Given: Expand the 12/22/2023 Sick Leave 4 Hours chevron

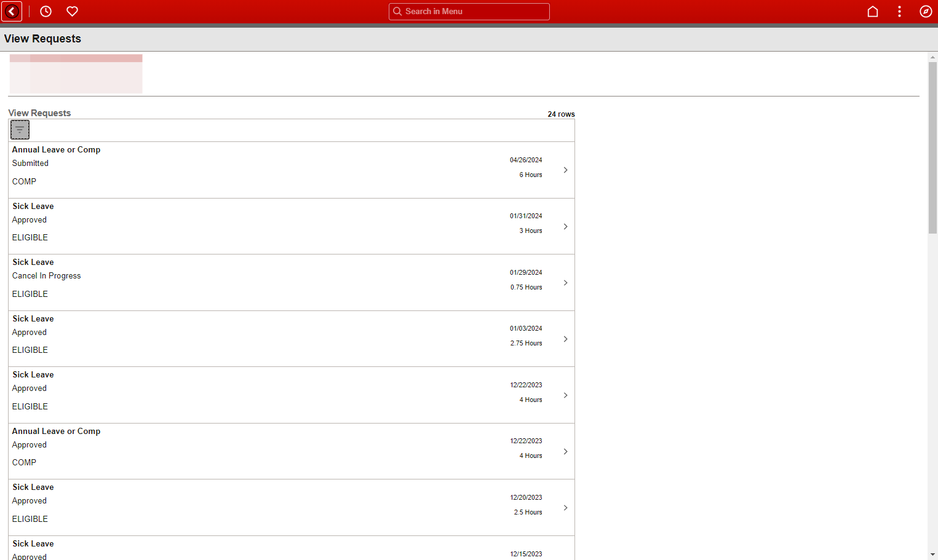Looking at the screenshot, I should click(x=565, y=395).
